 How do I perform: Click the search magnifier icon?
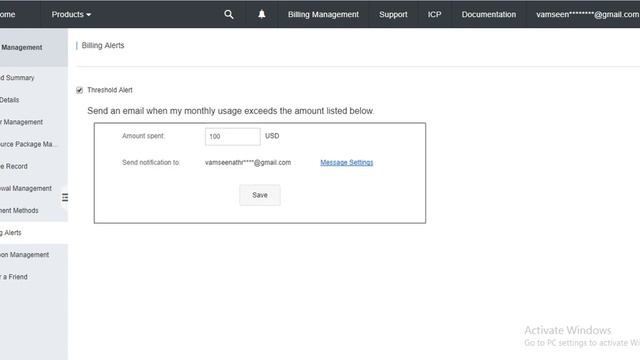tap(229, 14)
